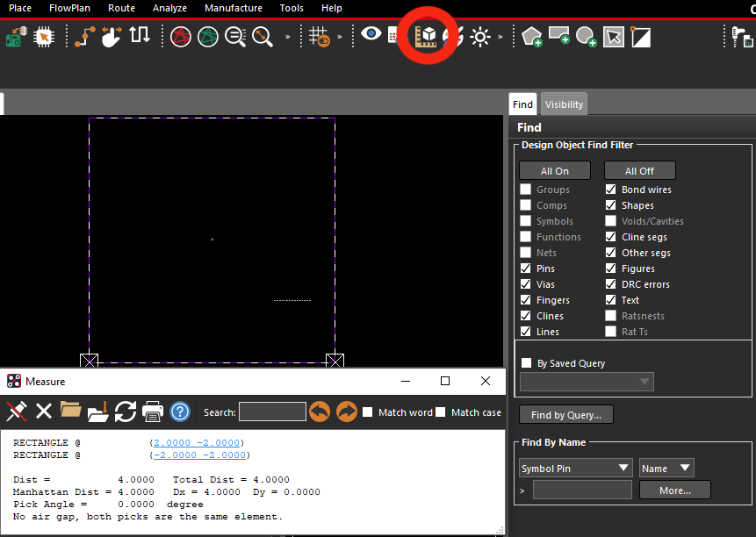The image size is (756, 537).
Task: Click the Find by Query button
Action: coord(566,415)
